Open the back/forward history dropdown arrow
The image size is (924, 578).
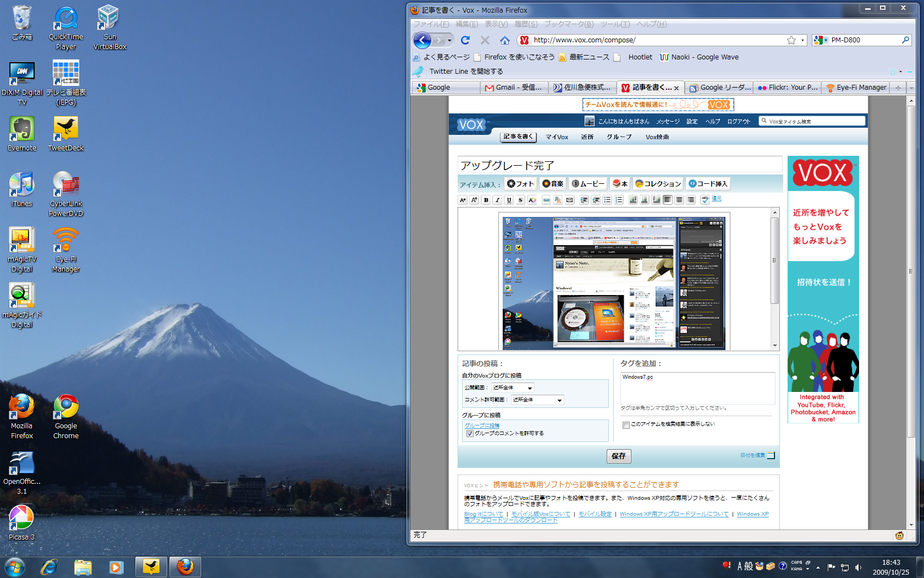click(449, 40)
